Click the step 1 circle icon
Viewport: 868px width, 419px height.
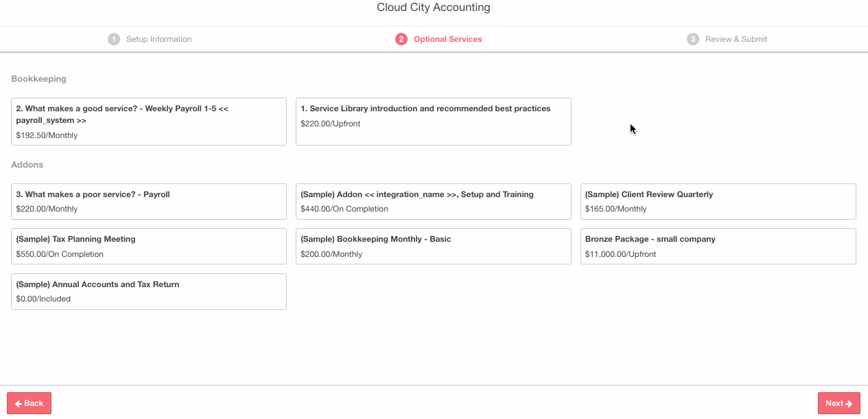click(x=114, y=39)
